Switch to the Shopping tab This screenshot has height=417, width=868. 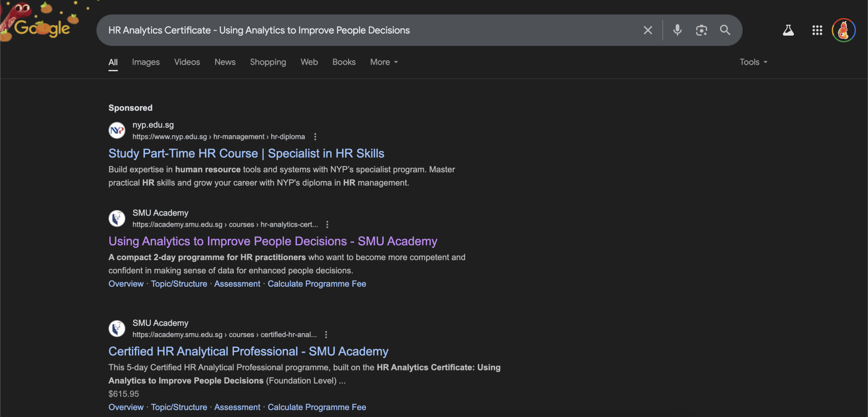click(x=268, y=62)
